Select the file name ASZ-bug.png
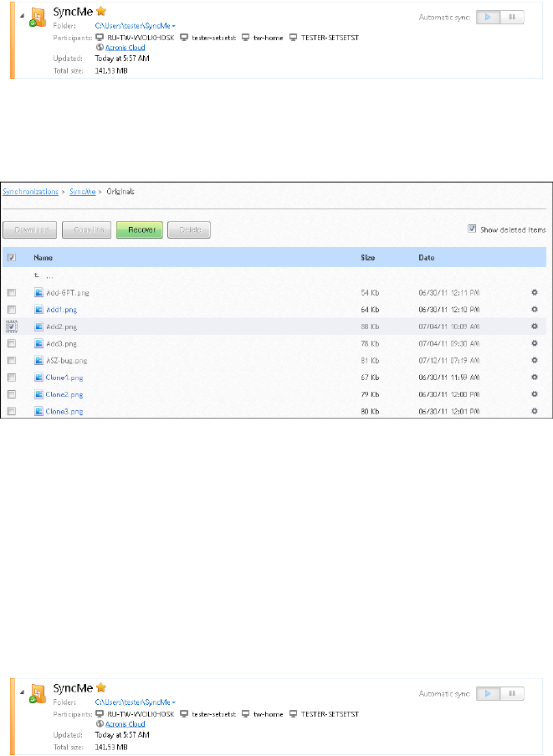 click(66, 361)
